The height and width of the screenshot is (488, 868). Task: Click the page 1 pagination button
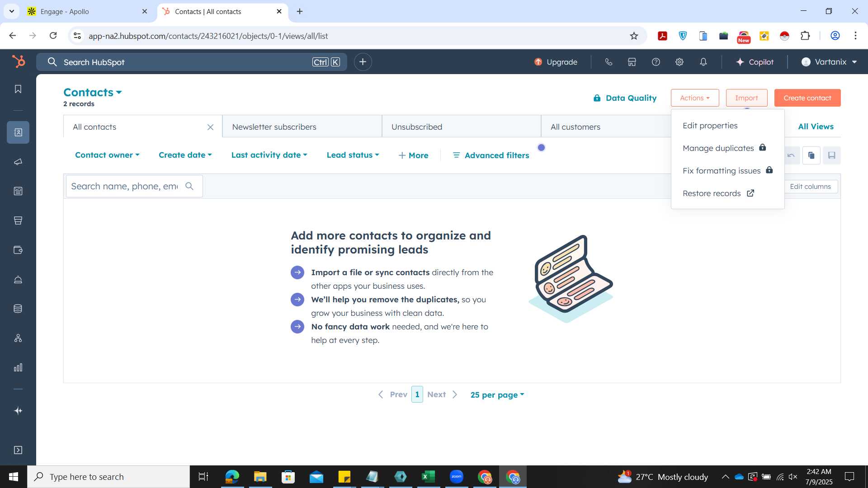click(417, 394)
